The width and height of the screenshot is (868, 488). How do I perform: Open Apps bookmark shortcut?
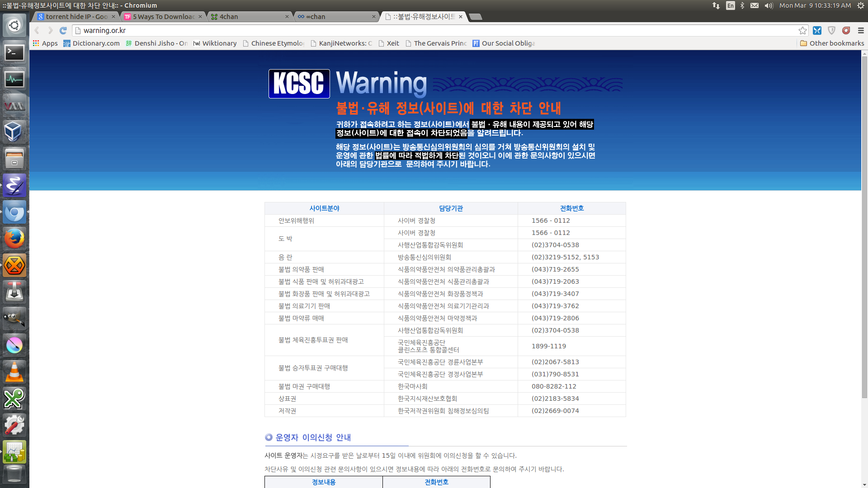(x=45, y=43)
